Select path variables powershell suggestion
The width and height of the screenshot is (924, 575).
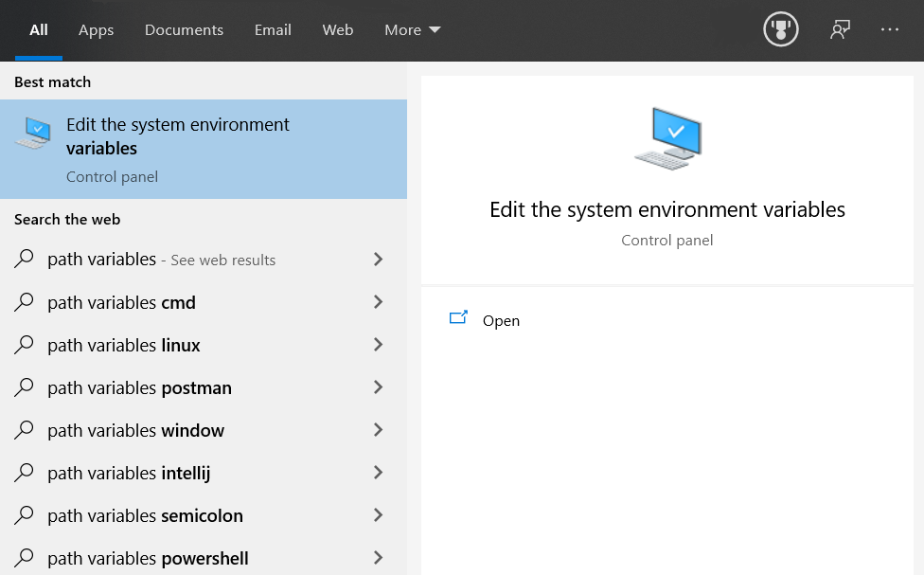click(148, 559)
